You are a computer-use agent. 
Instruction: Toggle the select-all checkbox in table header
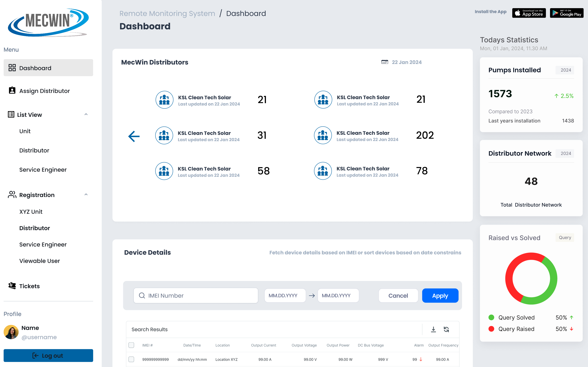[131, 345]
